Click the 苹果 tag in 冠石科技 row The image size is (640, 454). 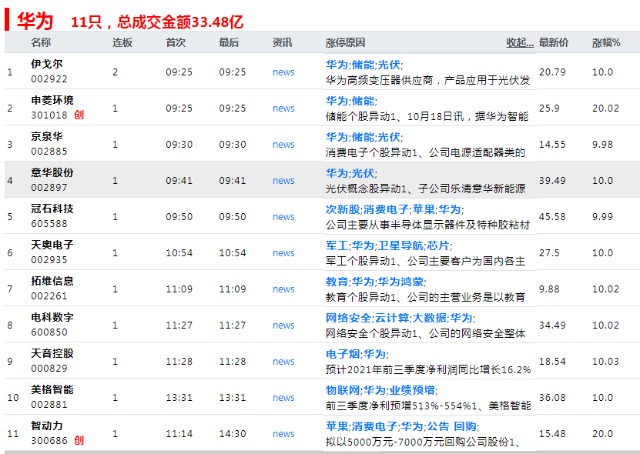(x=424, y=209)
